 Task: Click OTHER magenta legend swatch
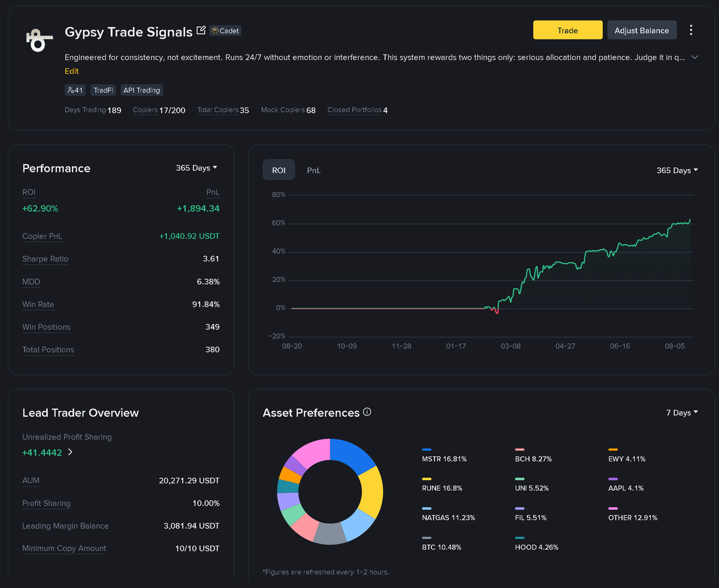(613, 508)
